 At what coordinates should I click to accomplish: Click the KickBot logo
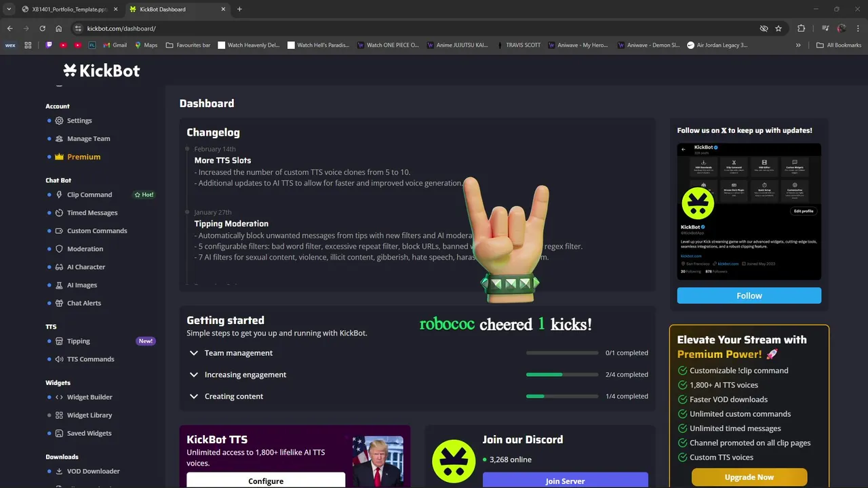pos(102,70)
